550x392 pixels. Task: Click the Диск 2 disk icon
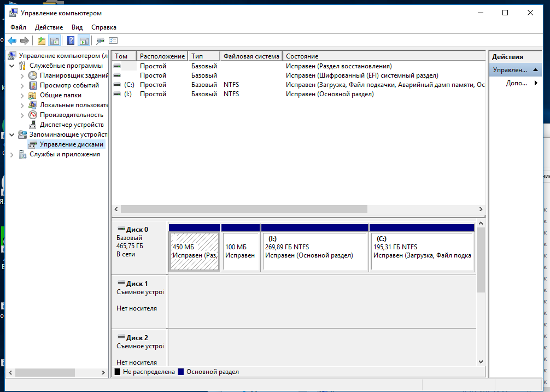121,337
